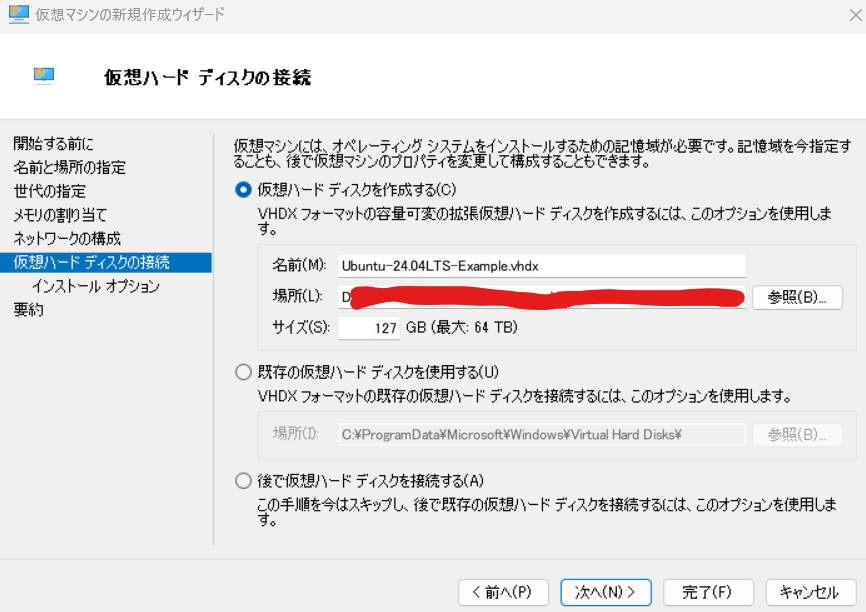Click the 仮想ハード ディスクの接続 page heading
The image size is (866, 612).
207,77
